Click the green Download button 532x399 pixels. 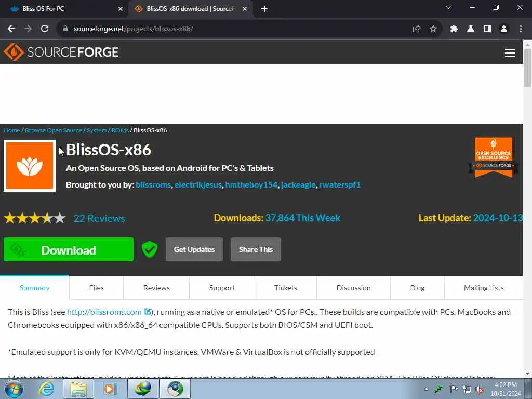[69, 249]
